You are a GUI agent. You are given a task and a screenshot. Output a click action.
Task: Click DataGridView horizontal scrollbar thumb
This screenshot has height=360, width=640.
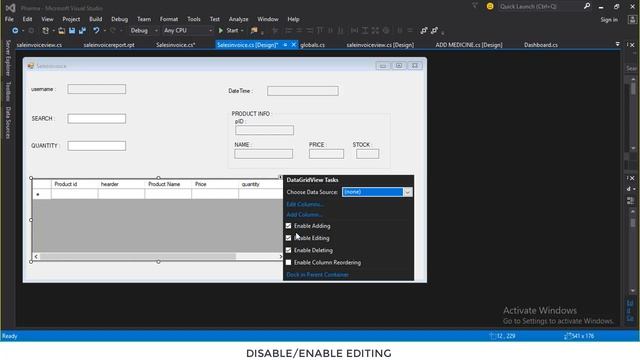tap(138, 256)
